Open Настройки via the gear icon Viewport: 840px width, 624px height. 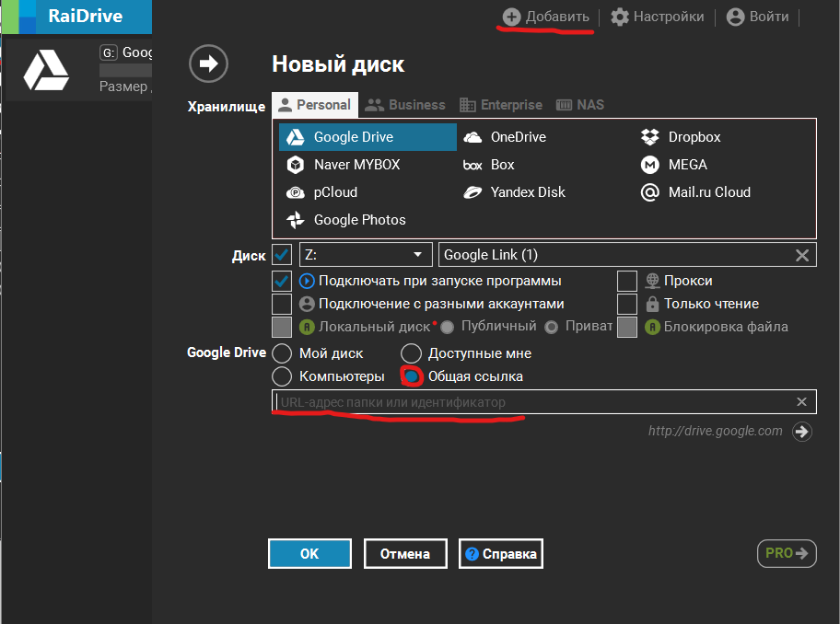(620, 17)
